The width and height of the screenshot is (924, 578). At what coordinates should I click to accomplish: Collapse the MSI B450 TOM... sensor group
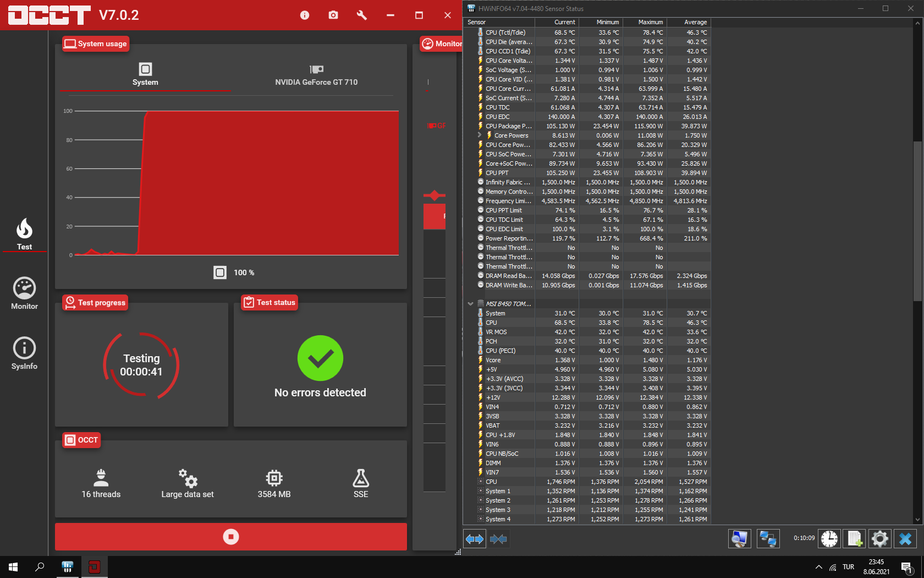tap(470, 304)
